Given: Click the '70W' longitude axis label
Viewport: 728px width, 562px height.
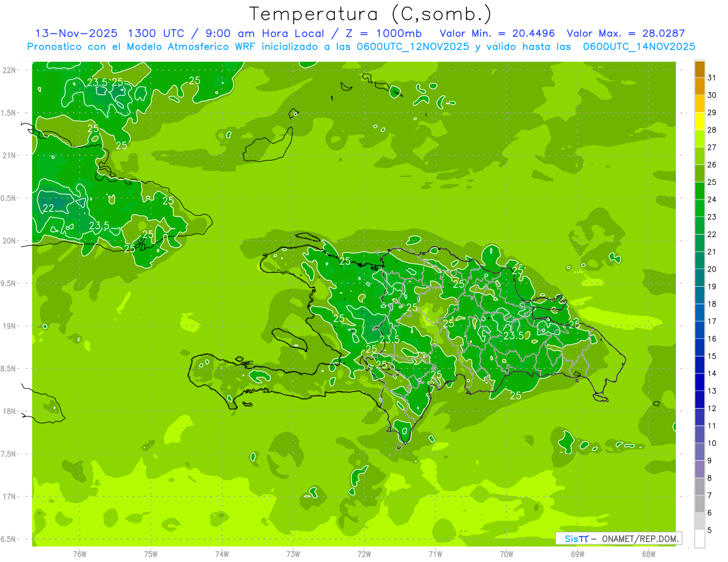Looking at the screenshot, I should (x=507, y=554).
